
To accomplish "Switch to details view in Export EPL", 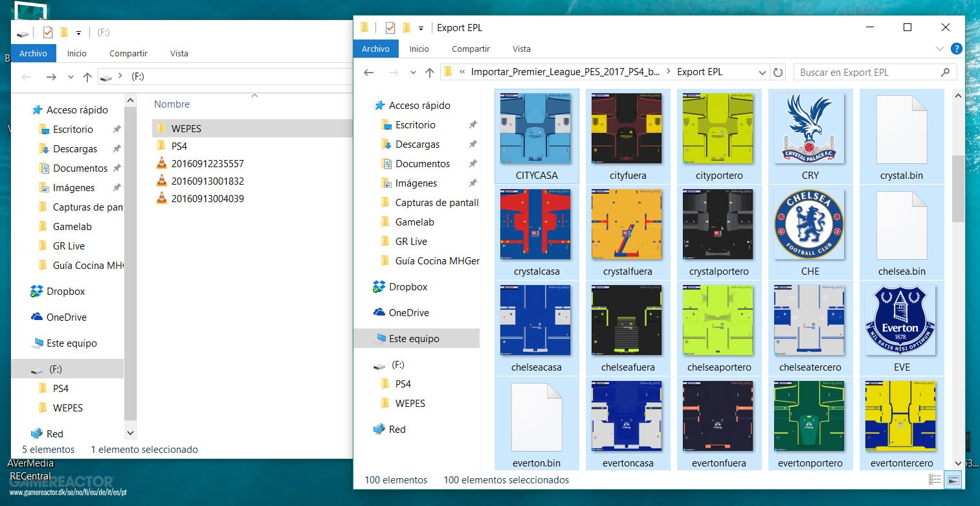I will [x=935, y=480].
